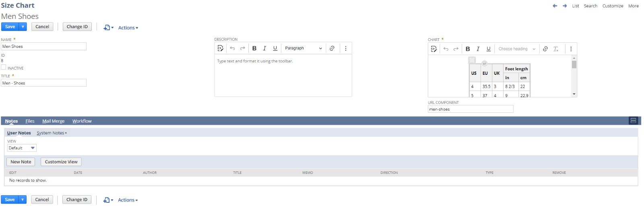Remove formatting in the Chart editor
The width and height of the screenshot is (644, 214).
(556, 49)
